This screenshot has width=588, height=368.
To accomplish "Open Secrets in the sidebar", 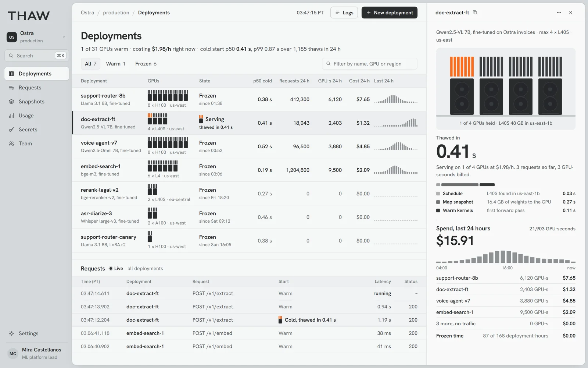I will point(37,130).
